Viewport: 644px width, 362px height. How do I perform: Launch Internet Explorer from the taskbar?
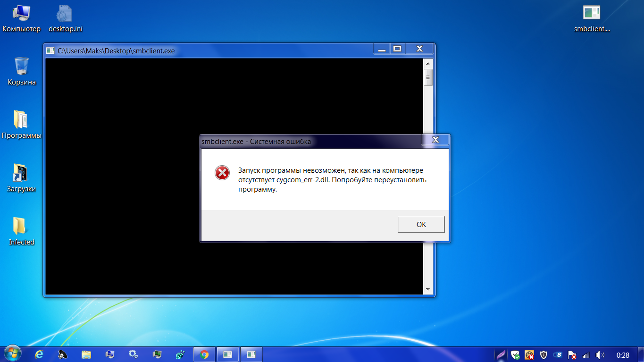39,354
